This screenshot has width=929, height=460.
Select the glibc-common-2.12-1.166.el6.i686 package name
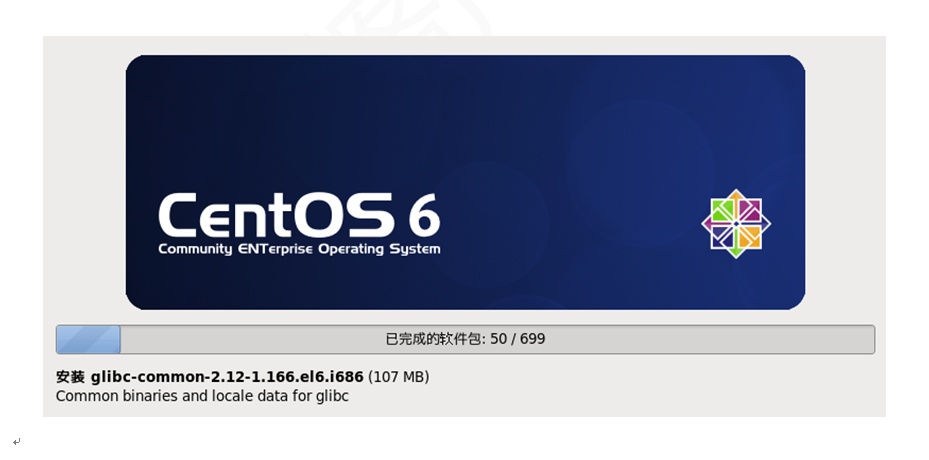point(227,377)
